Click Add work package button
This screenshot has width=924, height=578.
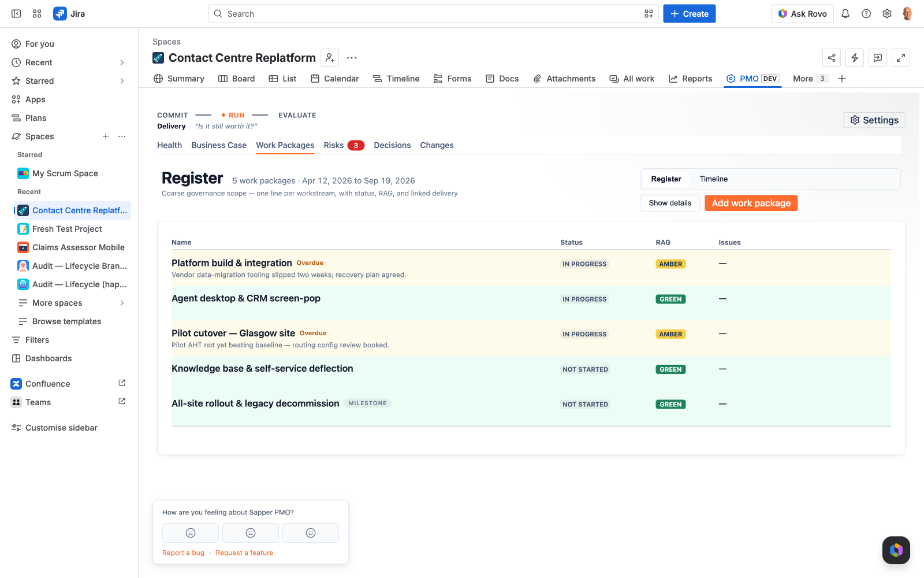[x=751, y=203]
